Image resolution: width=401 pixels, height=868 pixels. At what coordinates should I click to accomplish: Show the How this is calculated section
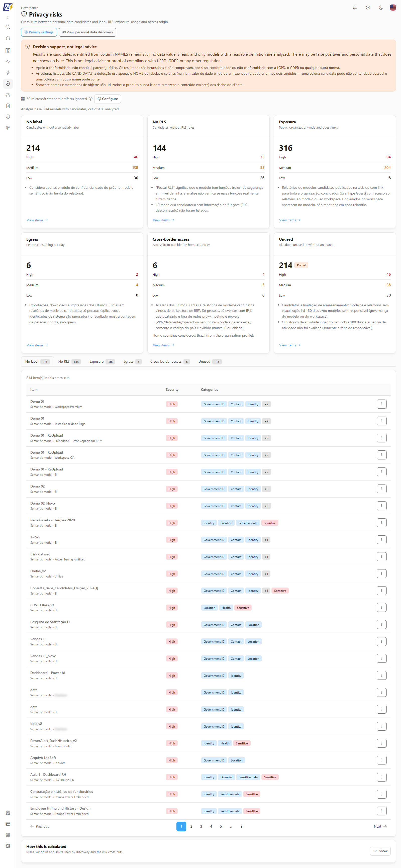click(380, 851)
